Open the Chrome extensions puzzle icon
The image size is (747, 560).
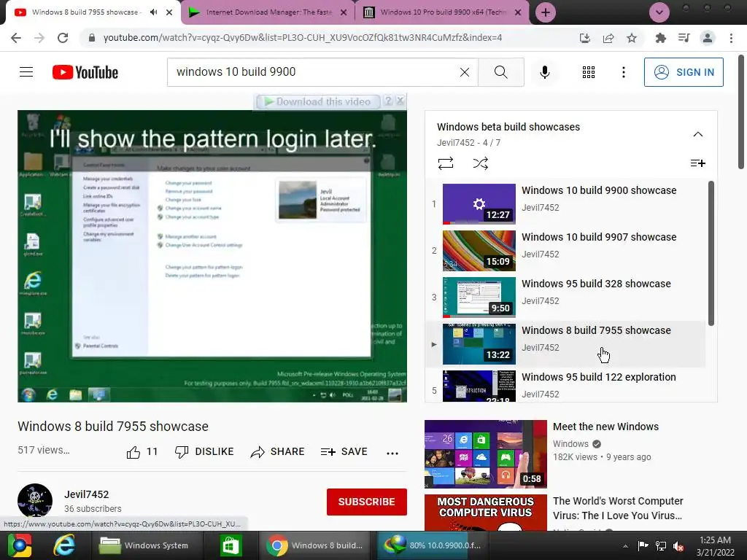pyautogui.click(x=660, y=38)
